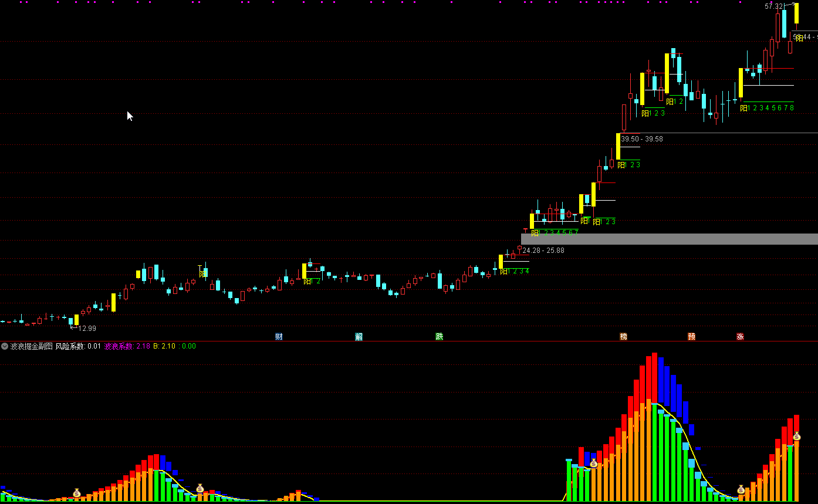
Task: Click the 39.50 - 39.58 gap label
Action: 642,139
